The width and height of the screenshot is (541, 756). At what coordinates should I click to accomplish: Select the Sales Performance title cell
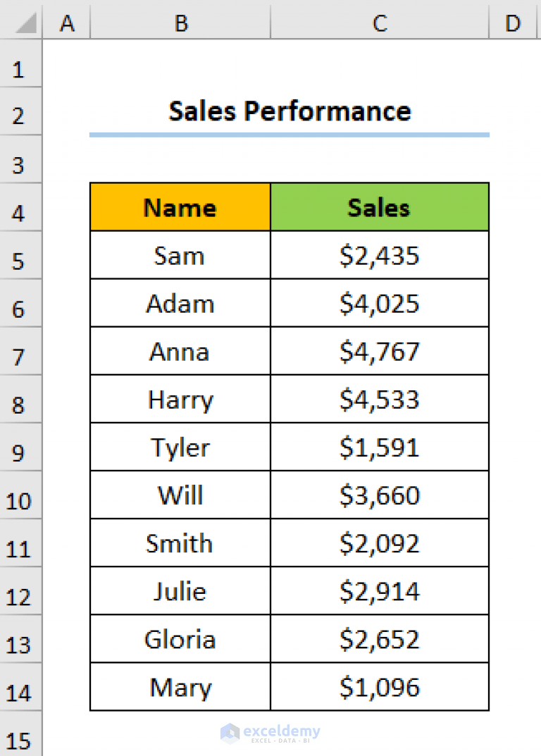click(x=289, y=111)
